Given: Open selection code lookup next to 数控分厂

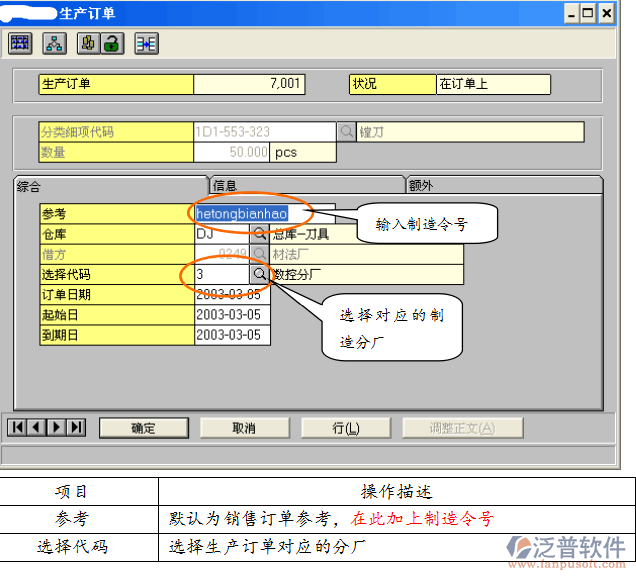Looking at the screenshot, I should [259, 275].
